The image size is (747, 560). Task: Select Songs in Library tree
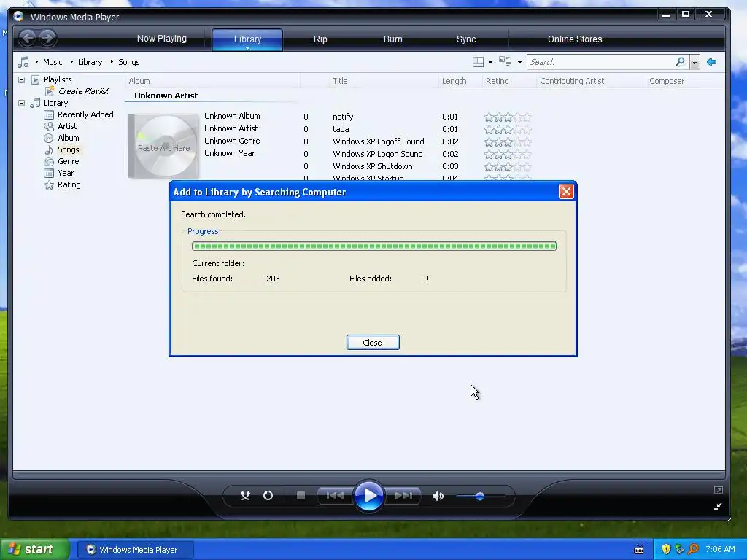click(68, 149)
